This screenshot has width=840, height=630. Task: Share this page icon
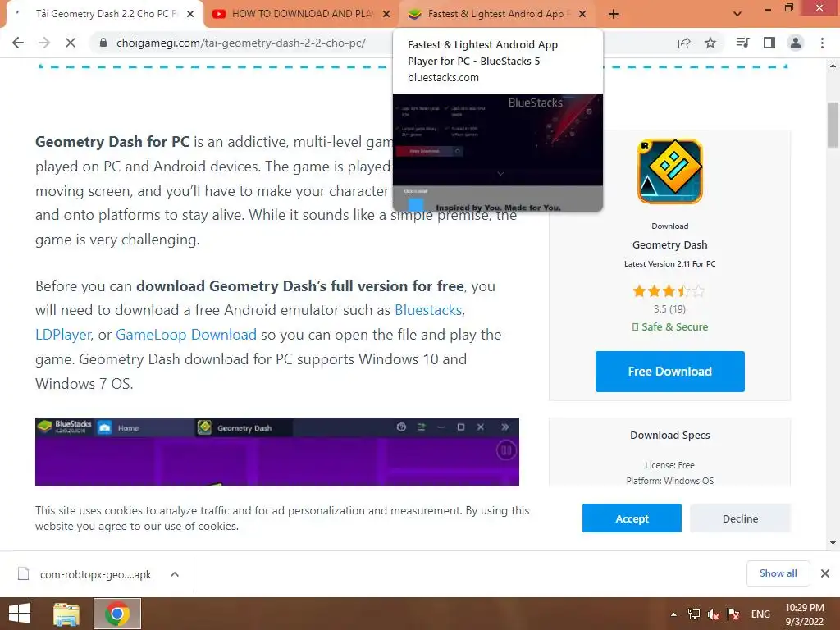[684, 43]
